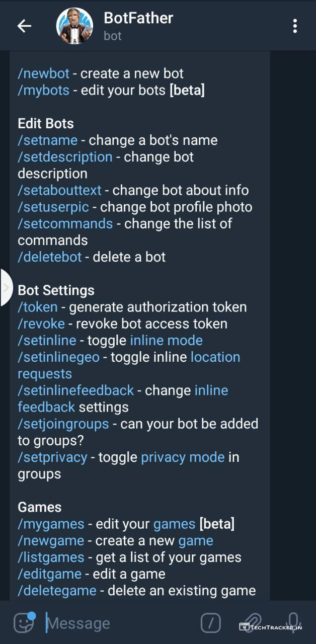This screenshot has height=644, width=316.
Task: Expand the side handle chevron
Action: coord(6,288)
